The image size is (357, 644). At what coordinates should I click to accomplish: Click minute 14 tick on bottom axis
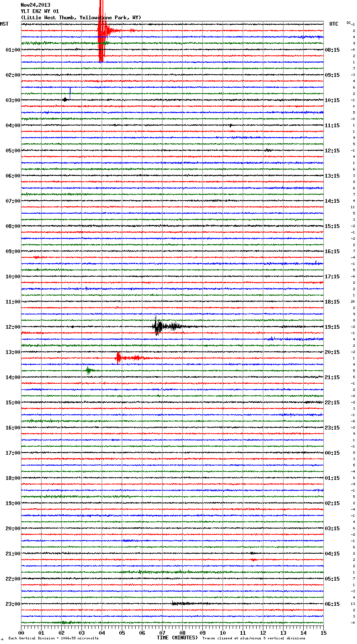coord(304,633)
